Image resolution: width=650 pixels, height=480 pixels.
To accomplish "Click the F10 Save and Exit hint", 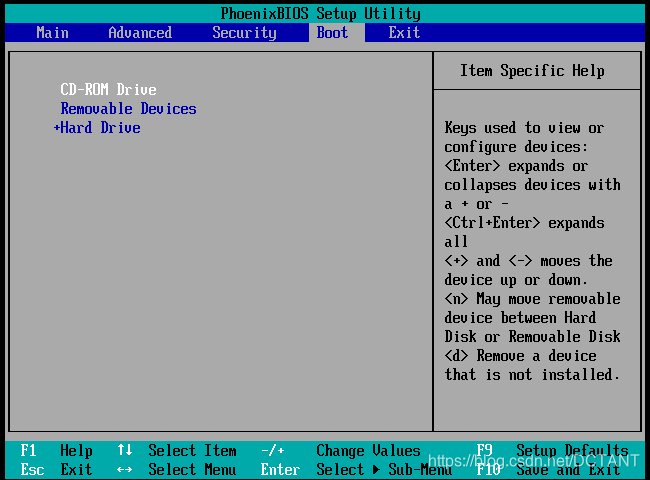I will point(548,470).
